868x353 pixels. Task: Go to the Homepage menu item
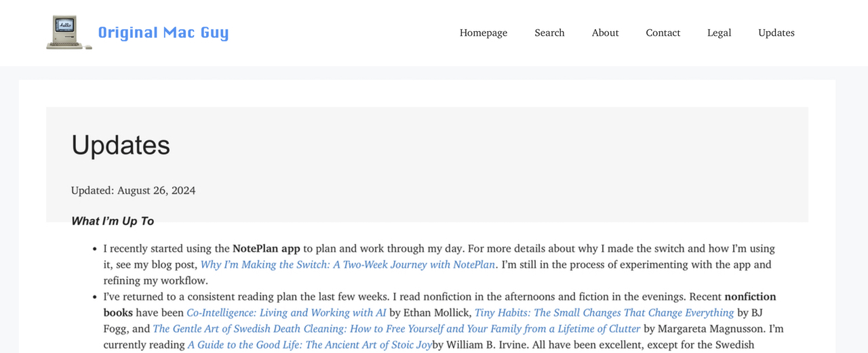(484, 33)
